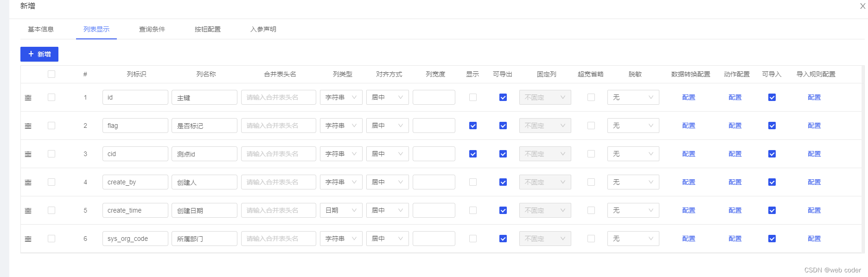Open the 对齐方式 dropdown for the sys_org_code row
The height and width of the screenshot is (277, 868).
pos(388,239)
